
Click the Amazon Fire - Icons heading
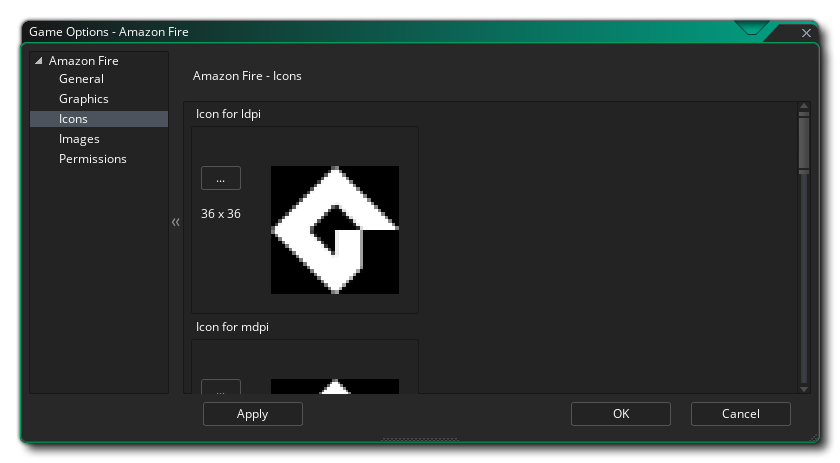pyautogui.click(x=247, y=76)
